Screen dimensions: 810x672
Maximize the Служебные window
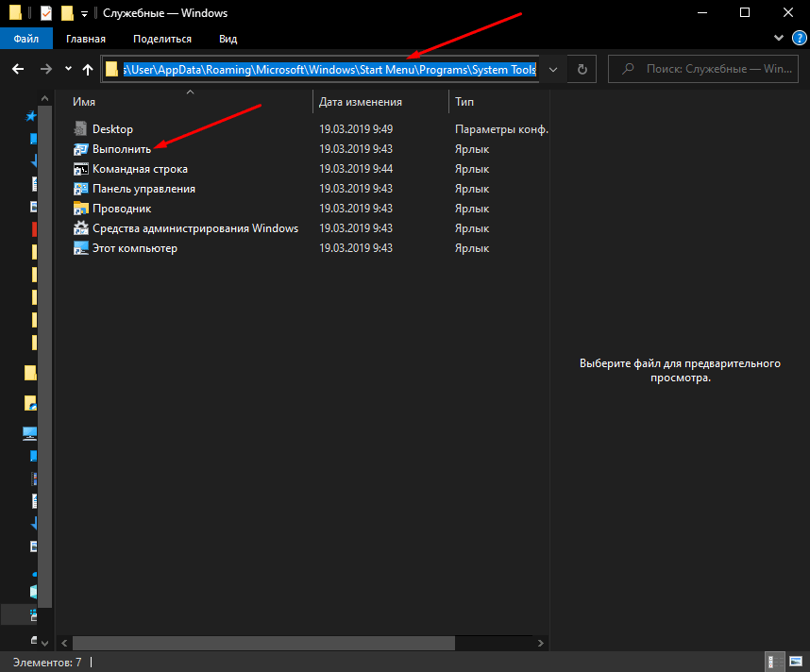745,12
